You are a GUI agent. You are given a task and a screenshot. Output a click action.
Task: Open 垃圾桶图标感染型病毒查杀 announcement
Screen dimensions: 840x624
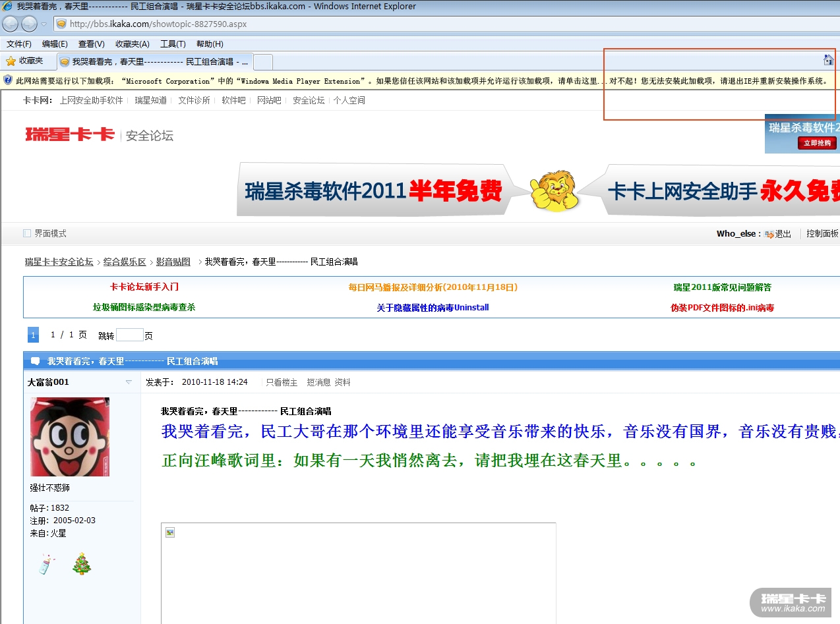tap(144, 307)
